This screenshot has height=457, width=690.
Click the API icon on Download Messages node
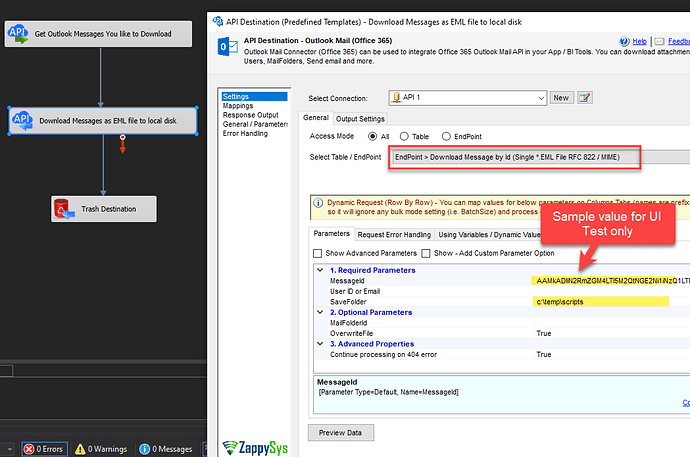tap(23, 121)
